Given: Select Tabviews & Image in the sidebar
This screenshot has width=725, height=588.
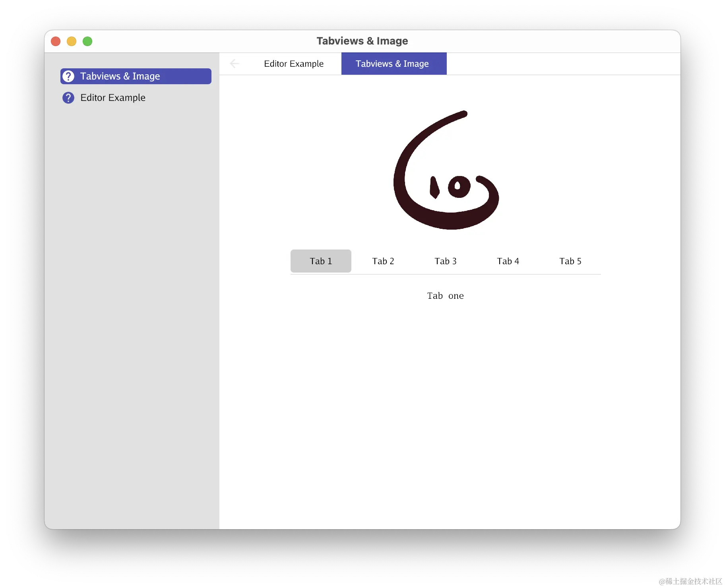Looking at the screenshot, I should (x=136, y=76).
